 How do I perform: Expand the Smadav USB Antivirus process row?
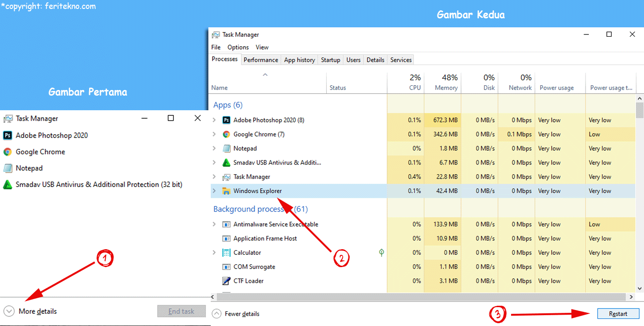(x=214, y=163)
